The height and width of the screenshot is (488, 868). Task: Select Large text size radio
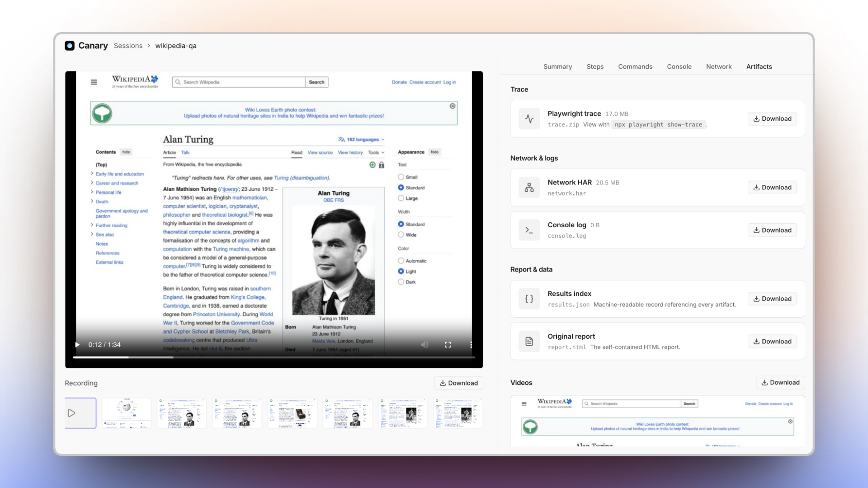point(401,198)
